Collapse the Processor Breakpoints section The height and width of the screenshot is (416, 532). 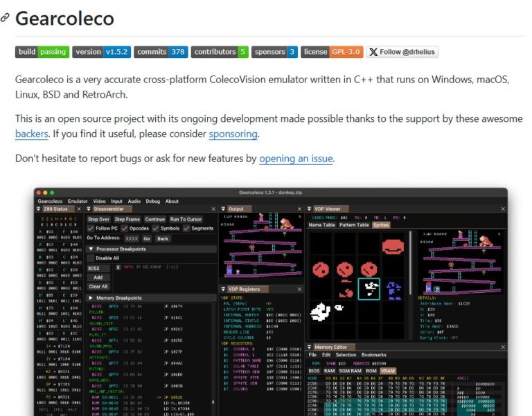click(x=91, y=249)
